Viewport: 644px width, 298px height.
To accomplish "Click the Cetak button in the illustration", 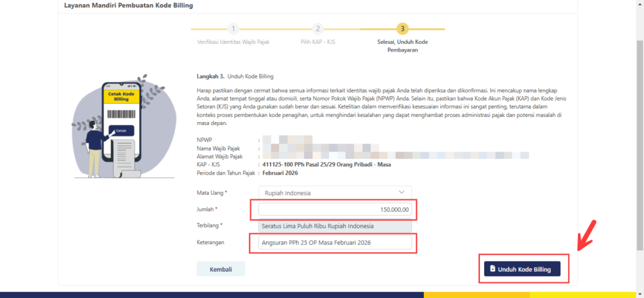I will (x=121, y=131).
